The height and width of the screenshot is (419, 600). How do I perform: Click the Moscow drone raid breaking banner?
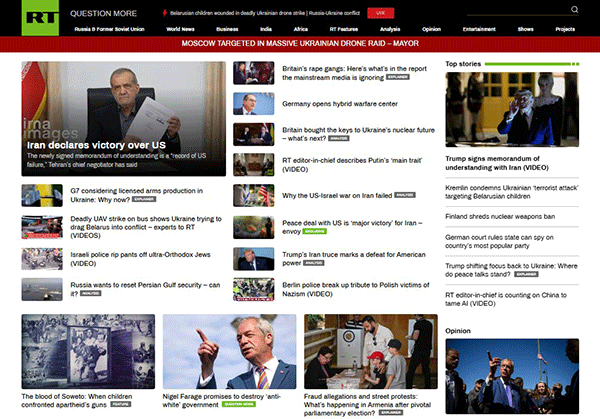[x=300, y=44]
